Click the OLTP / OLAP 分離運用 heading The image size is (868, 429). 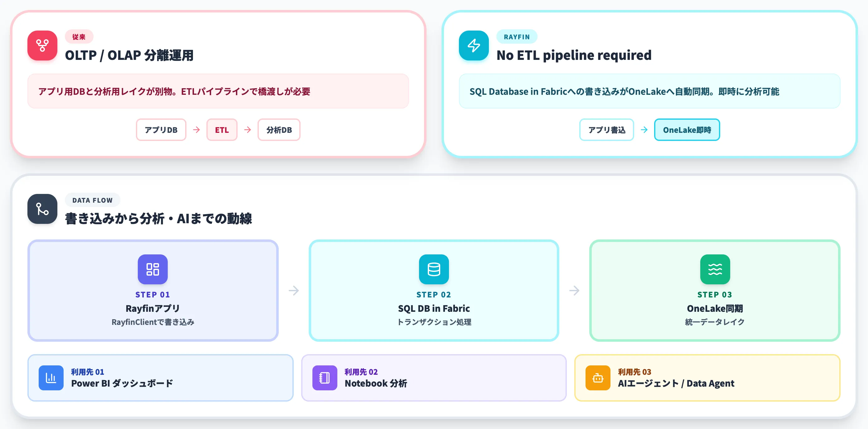click(x=129, y=55)
